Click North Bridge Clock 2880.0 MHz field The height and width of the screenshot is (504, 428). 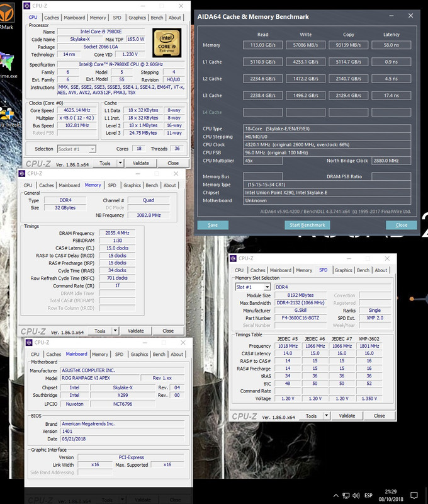pos(391,161)
